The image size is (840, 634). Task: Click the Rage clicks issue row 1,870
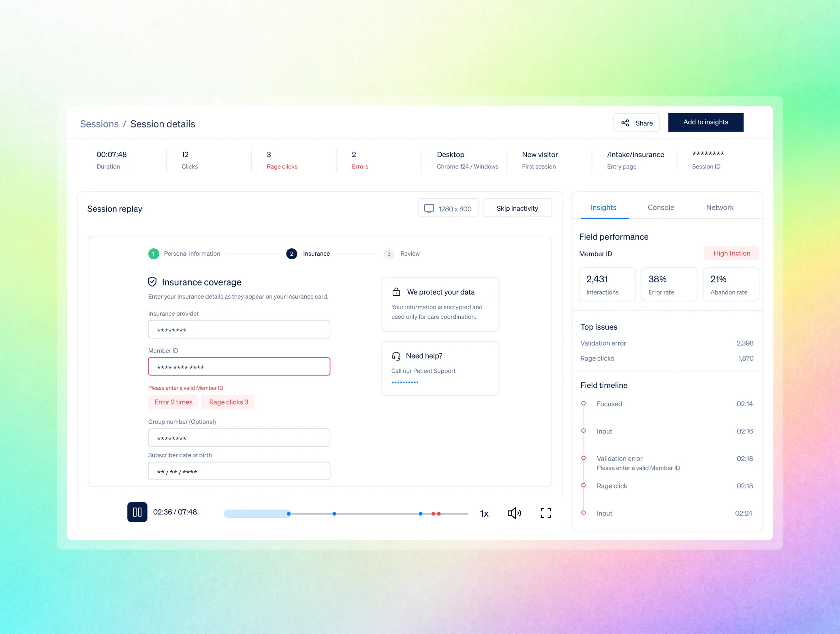[x=667, y=358]
